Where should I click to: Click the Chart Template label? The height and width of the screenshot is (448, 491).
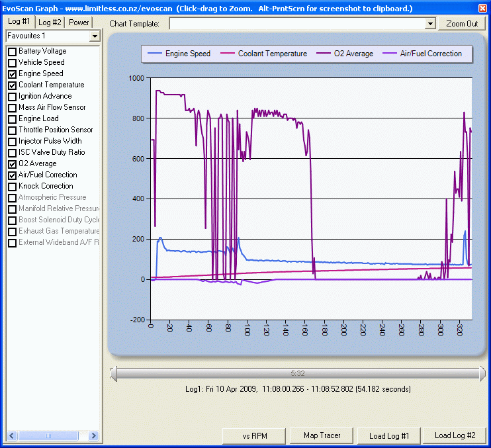click(134, 24)
